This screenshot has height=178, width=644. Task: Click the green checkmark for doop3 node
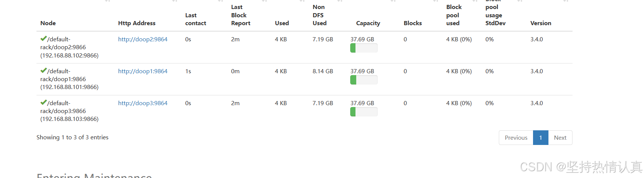(x=44, y=103)
